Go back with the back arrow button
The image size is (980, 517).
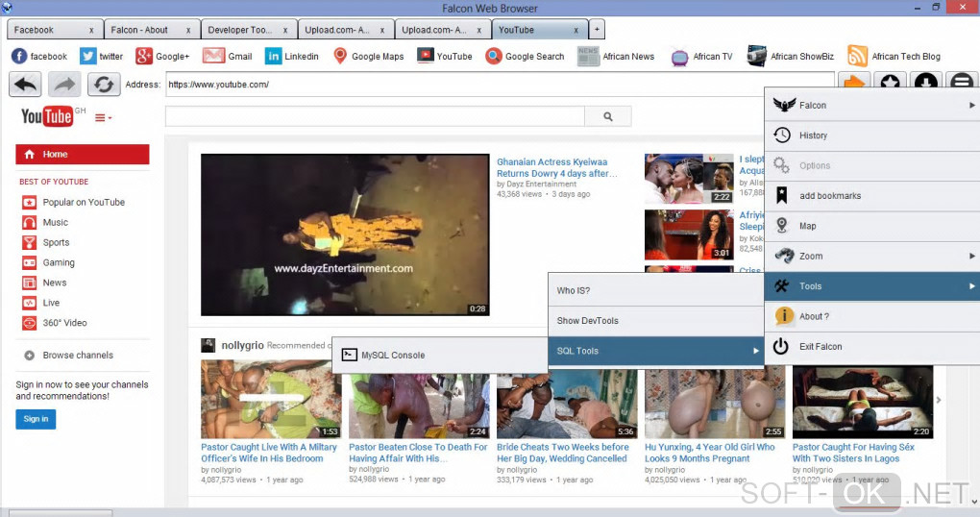click(25, 85)
